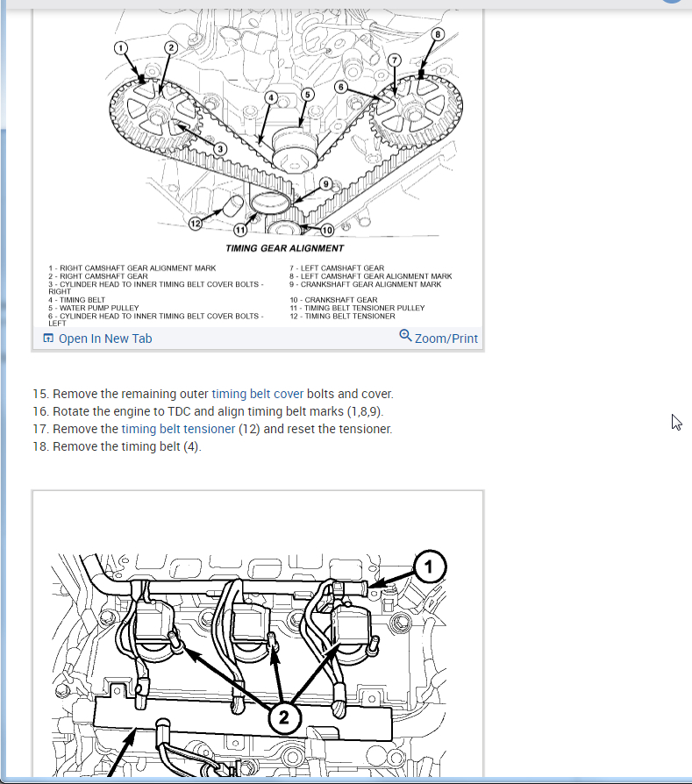
Task: Open the timing gear diagram in a new tab
Action: point(97,339)
